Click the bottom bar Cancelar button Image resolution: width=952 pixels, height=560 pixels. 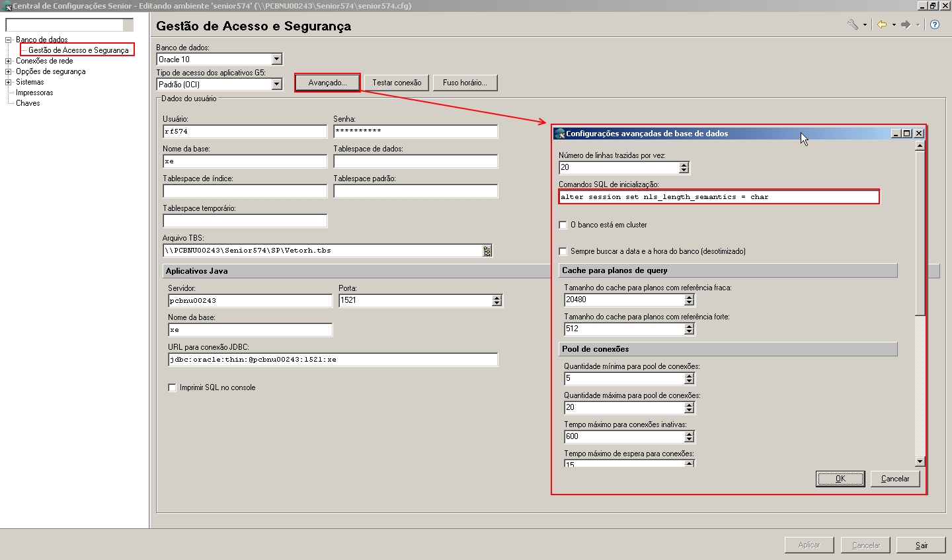point(866,545)
